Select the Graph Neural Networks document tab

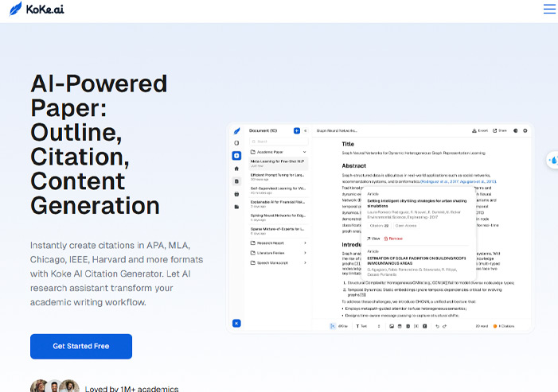(338, 130)
